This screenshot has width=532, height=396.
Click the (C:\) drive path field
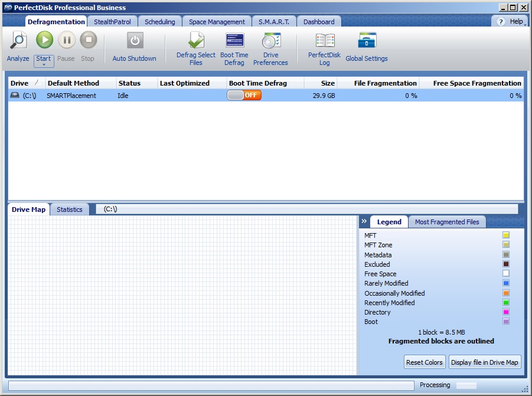tap(306, 209)
